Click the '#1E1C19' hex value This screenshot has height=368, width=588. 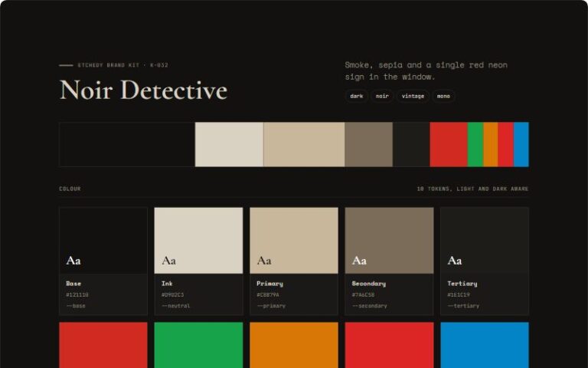click(x=459, y=294)
